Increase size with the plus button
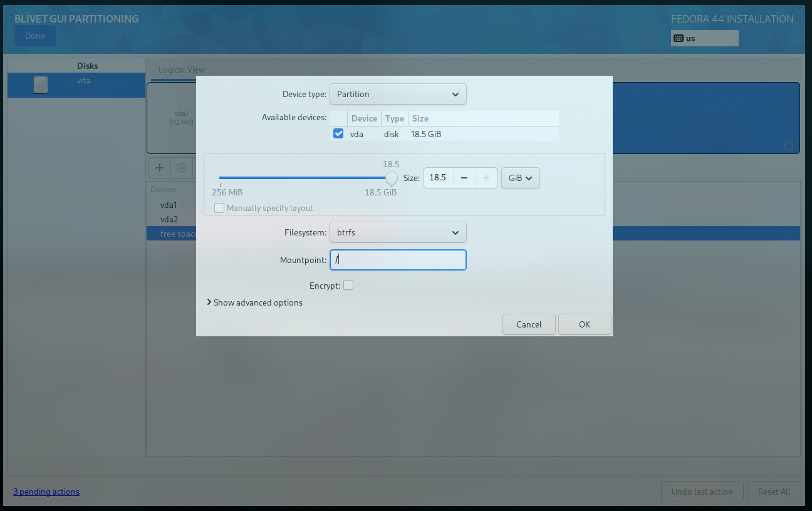The width and height of the screenshot is (812, 511). pos(486,178)
